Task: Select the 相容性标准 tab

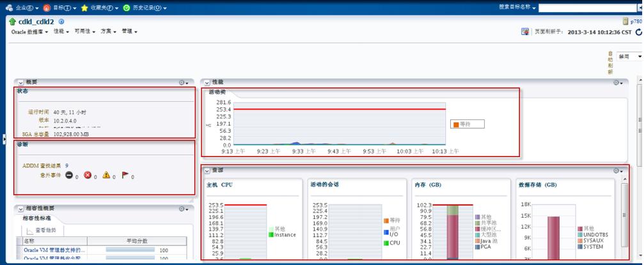Action: coord(36,218)
